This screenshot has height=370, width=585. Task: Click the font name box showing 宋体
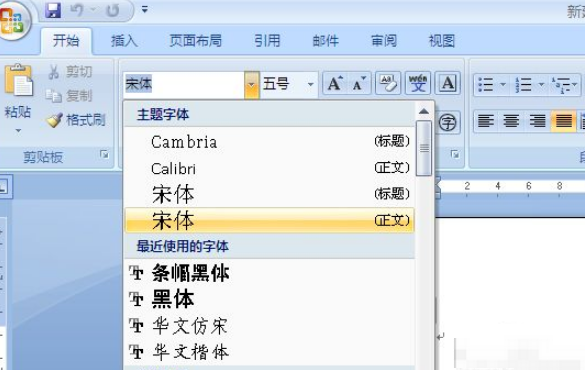184,84
